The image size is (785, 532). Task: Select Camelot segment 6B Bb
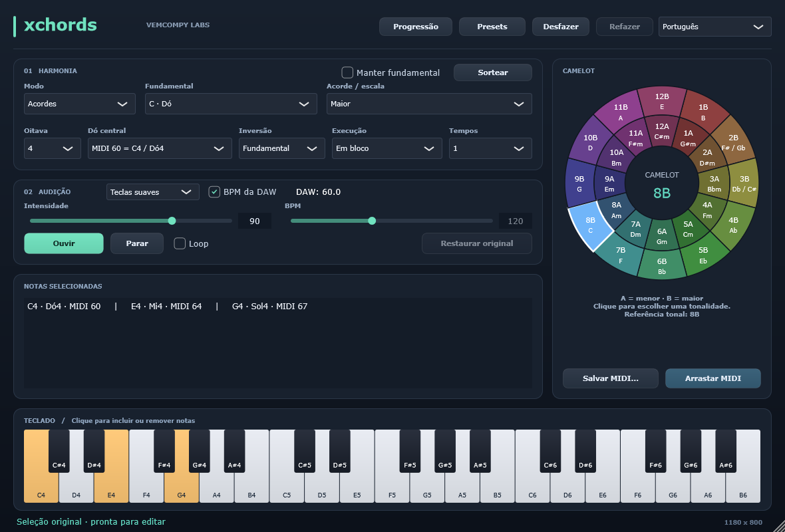662,266
